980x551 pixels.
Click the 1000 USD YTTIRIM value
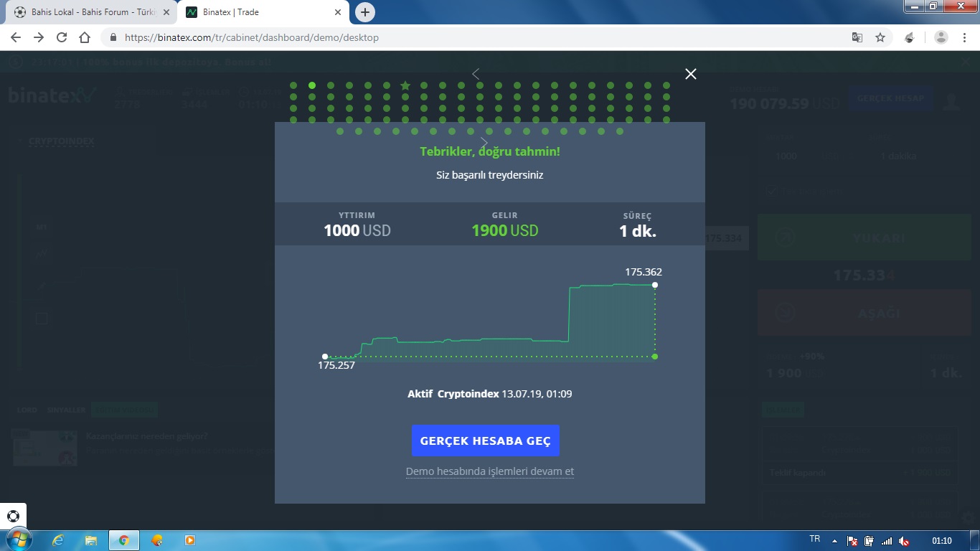click(x=357, y=230)
